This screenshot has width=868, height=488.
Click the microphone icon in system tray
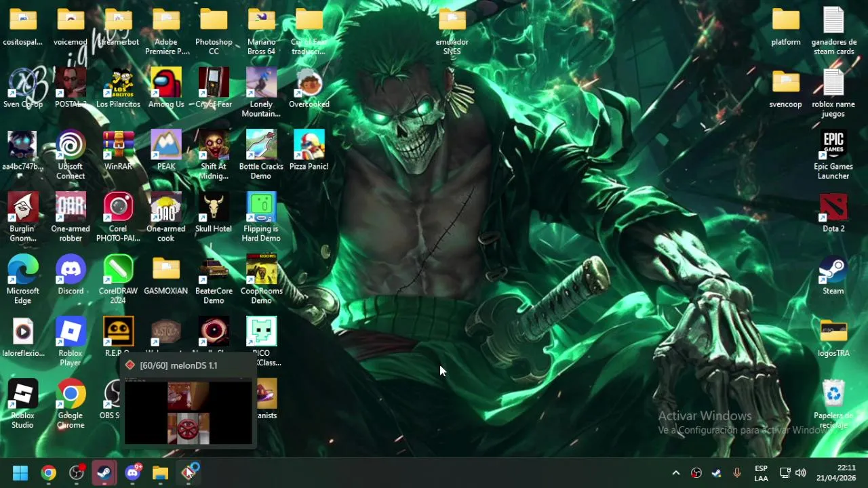pyautogui.click(x=737, y=473)
